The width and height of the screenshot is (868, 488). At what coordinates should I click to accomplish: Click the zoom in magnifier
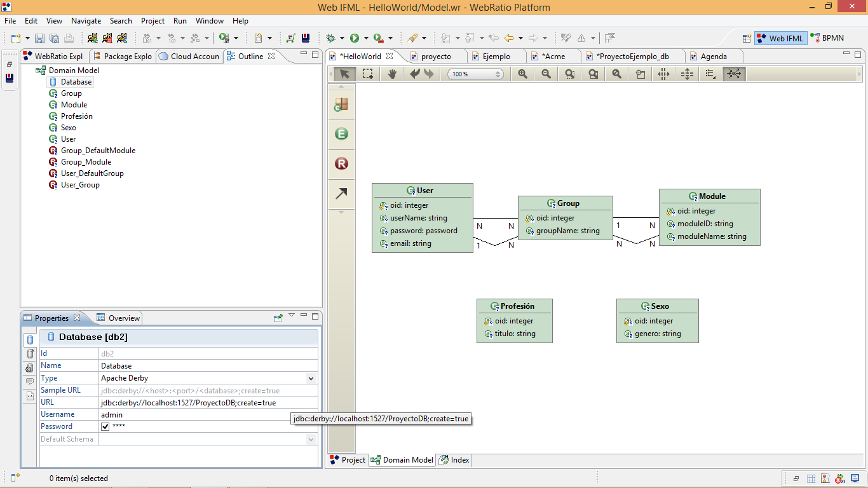522,74
